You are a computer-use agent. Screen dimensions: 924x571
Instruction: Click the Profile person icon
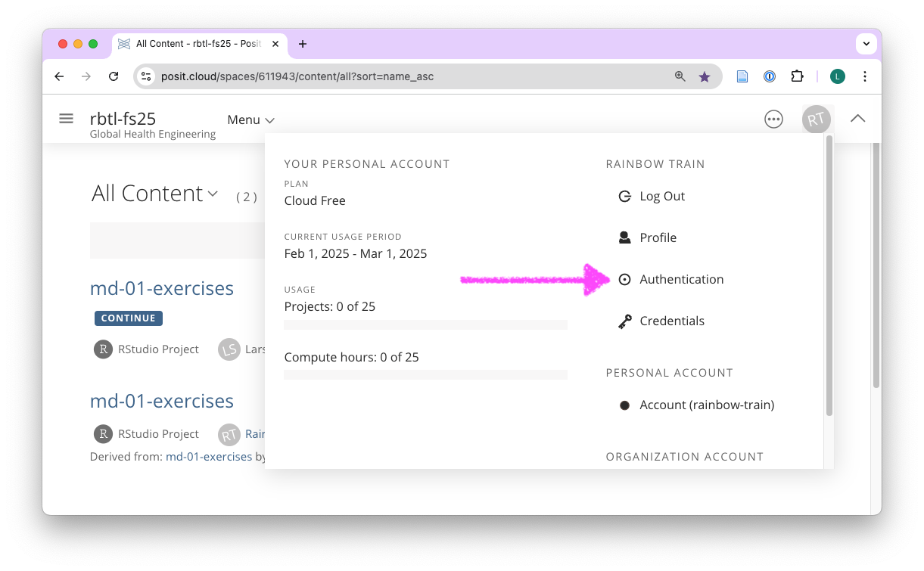pos(624,237)
